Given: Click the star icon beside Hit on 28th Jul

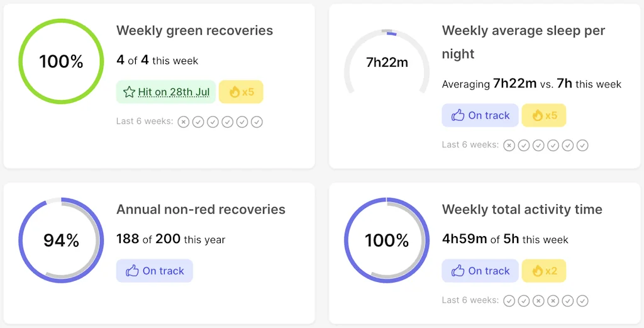Looking at the screenshot, I should pyautogui.click(x=129, y=92).
